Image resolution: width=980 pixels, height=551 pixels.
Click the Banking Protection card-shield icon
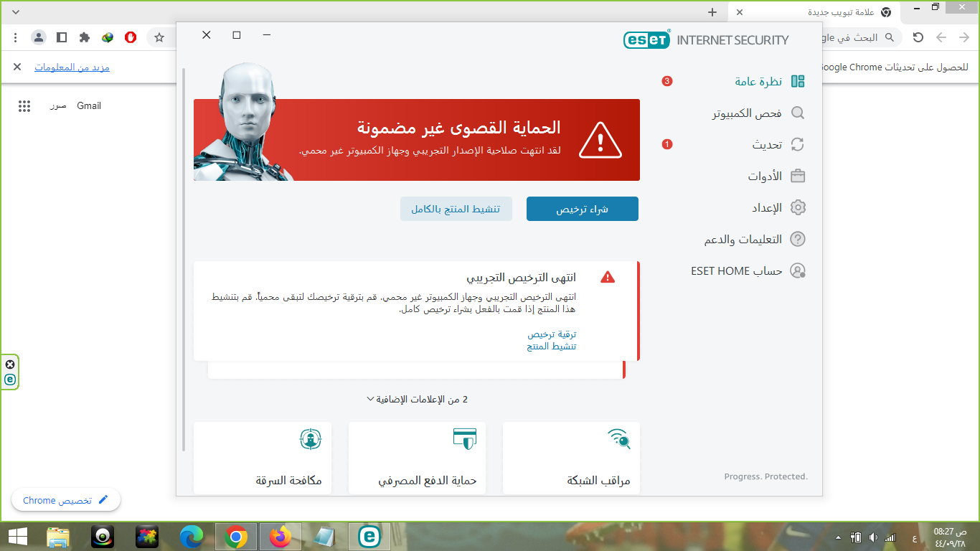coord(465,438)
